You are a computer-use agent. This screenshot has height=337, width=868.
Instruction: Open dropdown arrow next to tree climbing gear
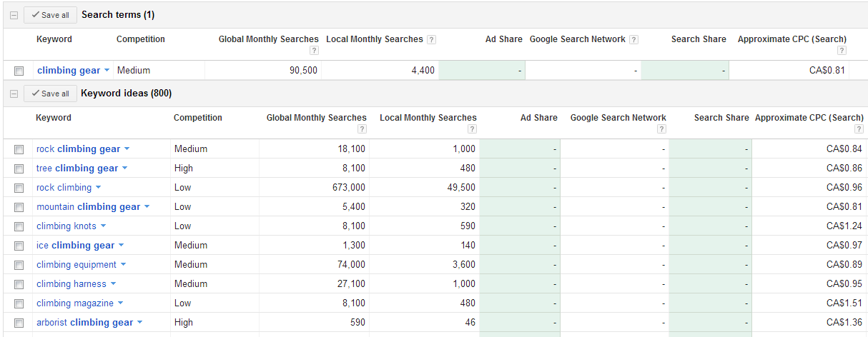124,168
